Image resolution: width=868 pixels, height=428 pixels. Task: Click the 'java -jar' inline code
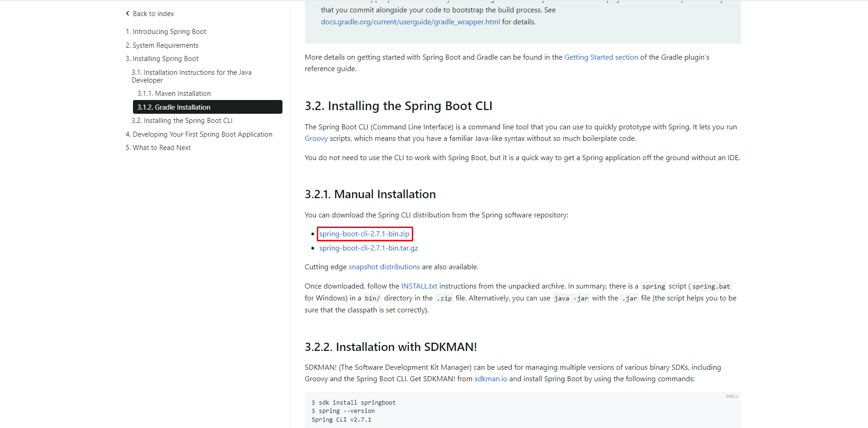[571, 298]
